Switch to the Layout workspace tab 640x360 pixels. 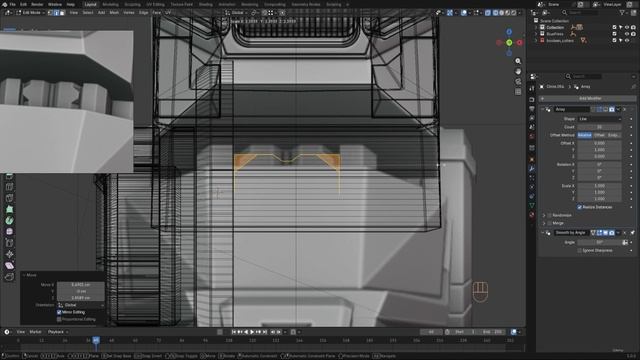(x=90, y=4)
